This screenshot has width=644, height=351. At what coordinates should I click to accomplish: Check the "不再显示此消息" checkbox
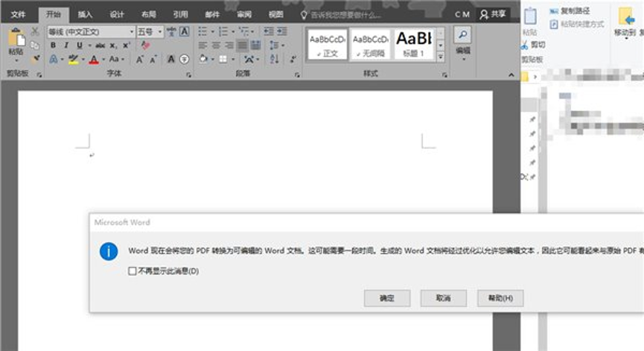pos(132,271)
